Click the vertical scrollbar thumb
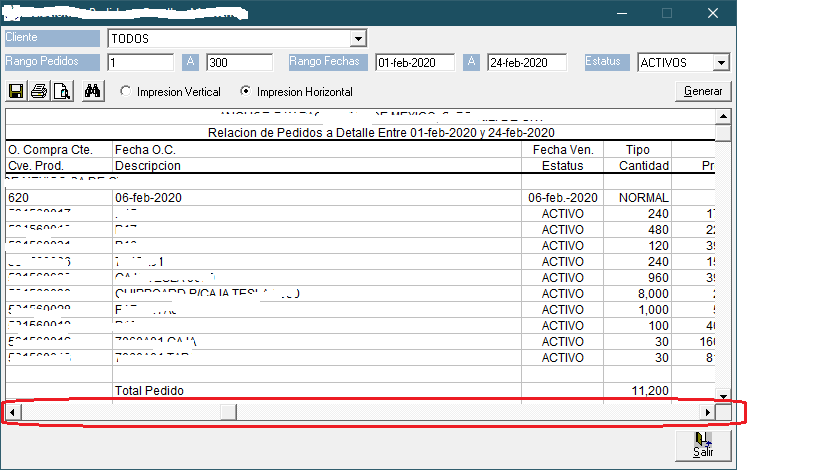Viewport: 819px width, 470px height. point(723,133)
